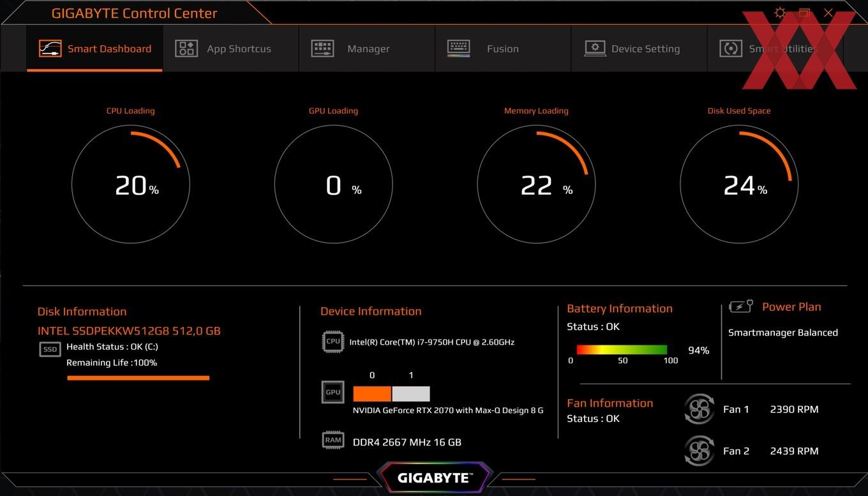Viewport: 868px width, 496px height.
Task: Click the Power Plan battery plug icon
Action: [742, 306]
